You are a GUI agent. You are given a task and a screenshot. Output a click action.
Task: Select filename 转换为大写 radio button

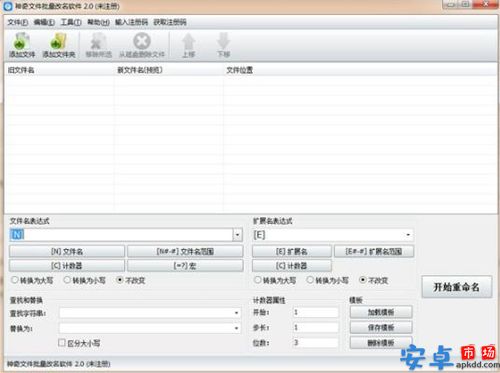click(14, 280)
